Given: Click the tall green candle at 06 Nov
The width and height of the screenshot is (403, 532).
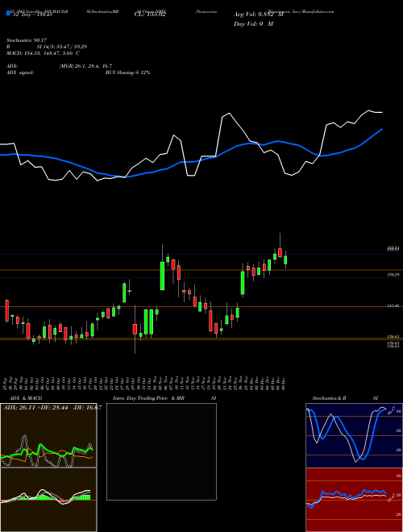Looking at the screenshot, I should click(162, 276).
